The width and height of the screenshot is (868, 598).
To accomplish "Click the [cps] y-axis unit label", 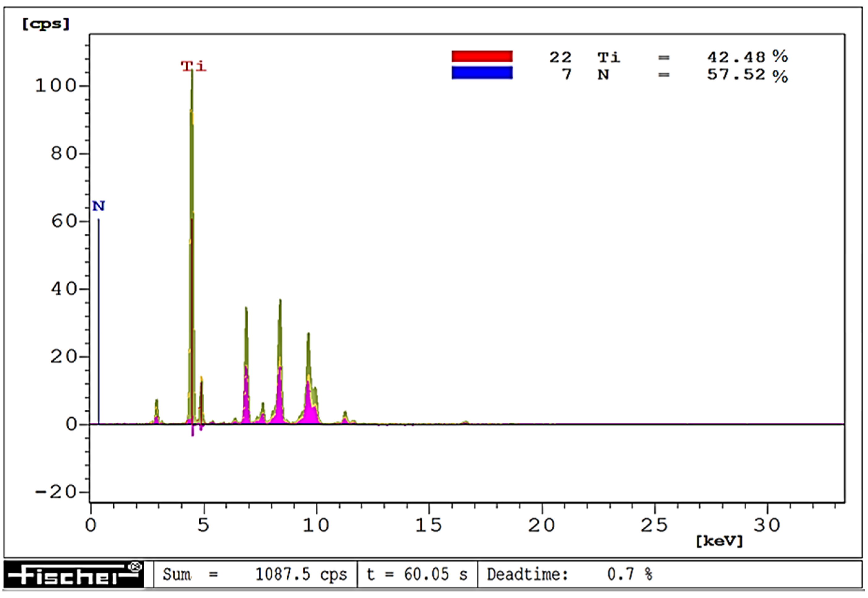I will [x=46, y=24].
